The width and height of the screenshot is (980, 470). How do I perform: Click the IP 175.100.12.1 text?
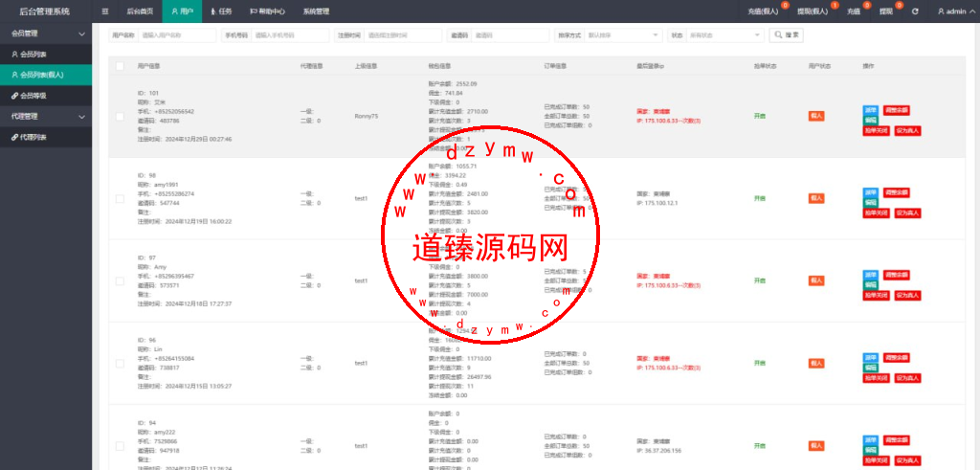click(657, 203)
